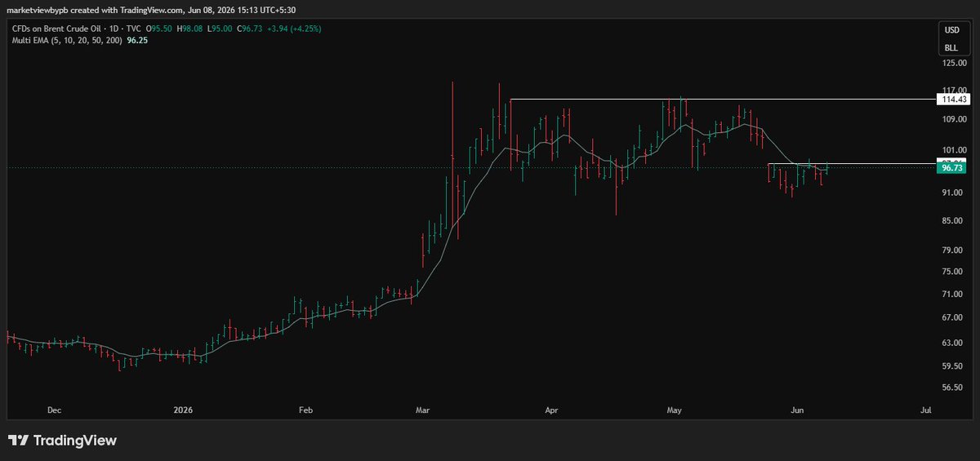Open the BLL unit selector
Image resolution: width=980 pixels, height=461 pixels.
951,48
